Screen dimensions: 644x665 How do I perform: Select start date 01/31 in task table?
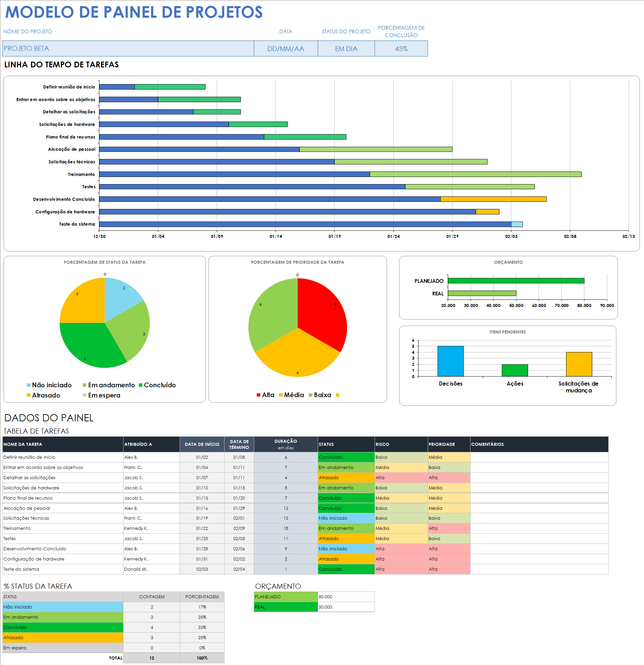pyautogui.click(x=202, y=559)
